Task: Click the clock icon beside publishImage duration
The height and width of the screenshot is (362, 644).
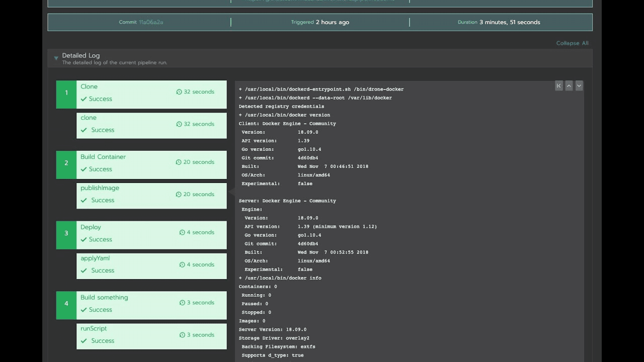Action: pos(179,195)
